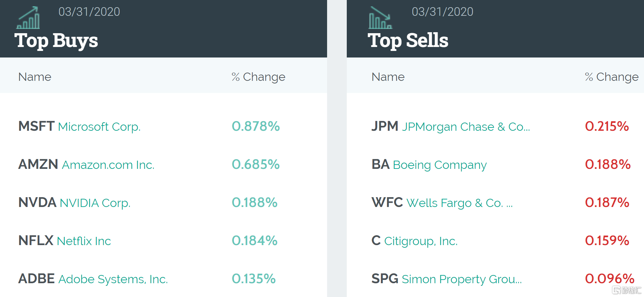Image resolution: width=644 pixels, height=297 pixels.
Task: Click the falling chart Top Sells icon
Action: click(x=380, y=18)
